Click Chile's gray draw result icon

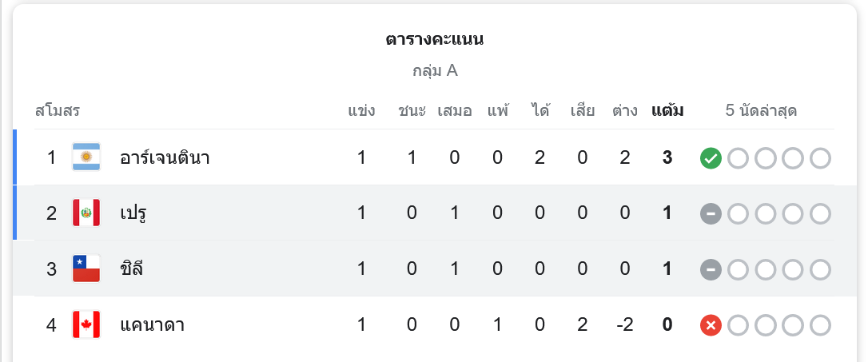coord(711,270)
